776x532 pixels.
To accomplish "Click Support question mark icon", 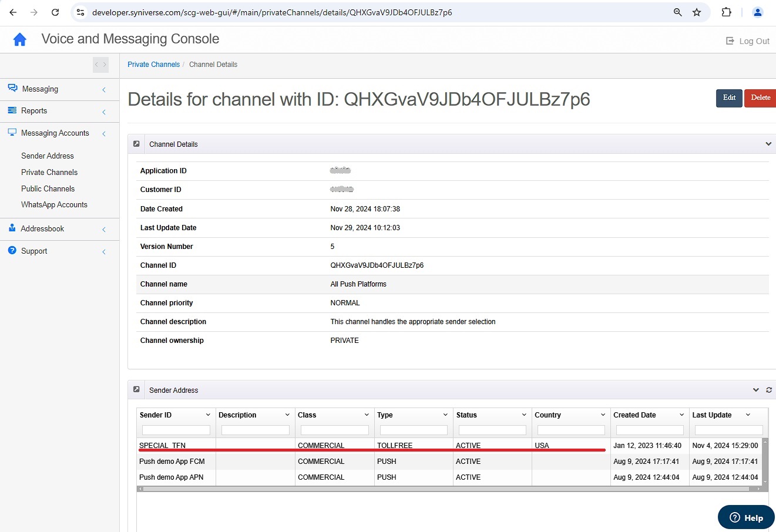I will point(12,250).
